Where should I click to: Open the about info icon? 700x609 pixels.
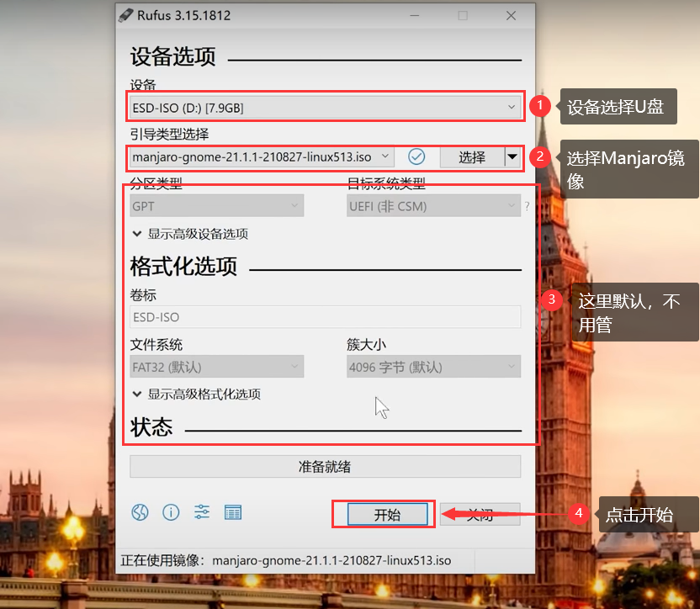[171, 512]
